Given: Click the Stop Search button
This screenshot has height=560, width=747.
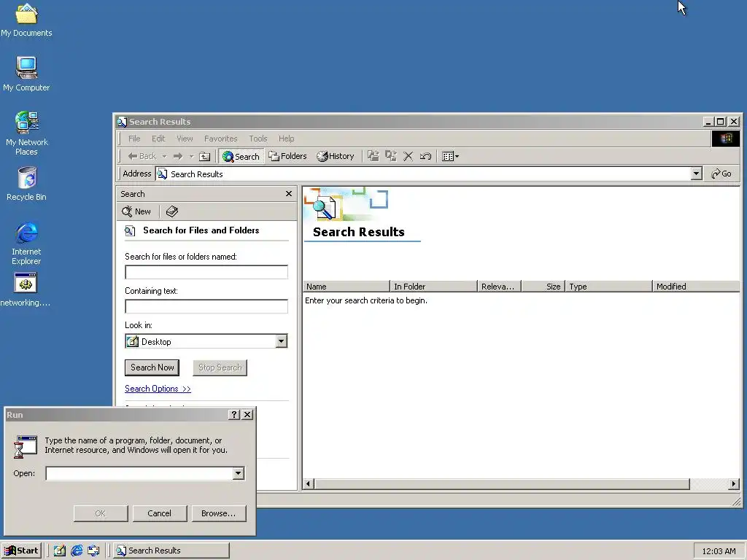Looking at the screenshot, I should [220, 367].
